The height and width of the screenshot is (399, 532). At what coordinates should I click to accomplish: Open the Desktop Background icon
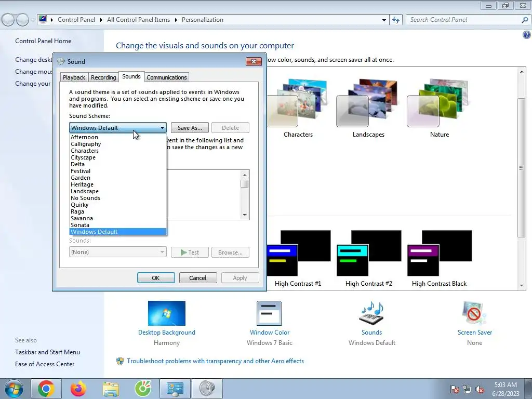(167, 313)
